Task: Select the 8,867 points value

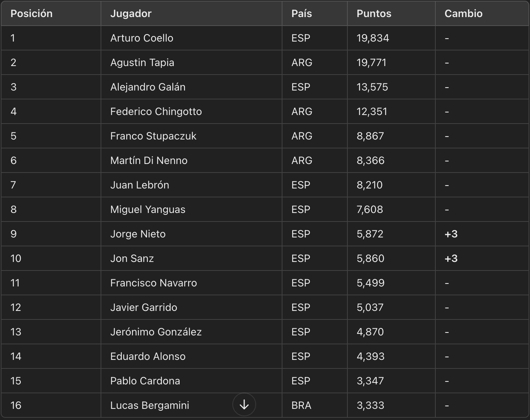Action: coord(370,136)
